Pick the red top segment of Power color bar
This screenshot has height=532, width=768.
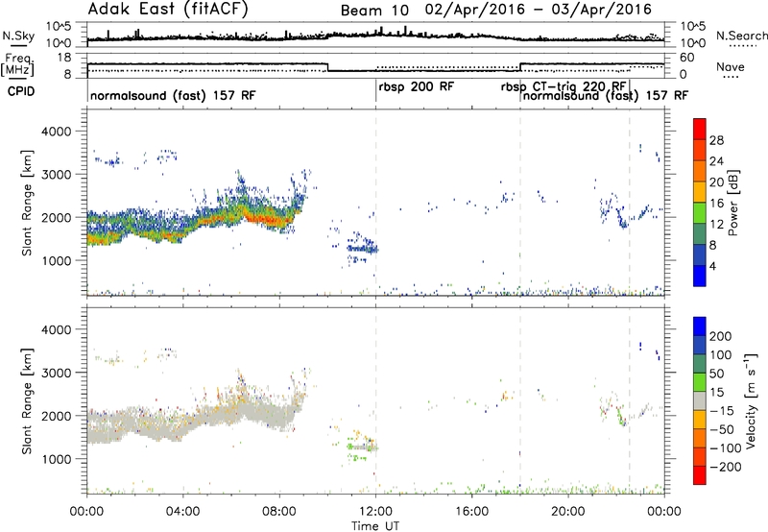click(700, 129)
